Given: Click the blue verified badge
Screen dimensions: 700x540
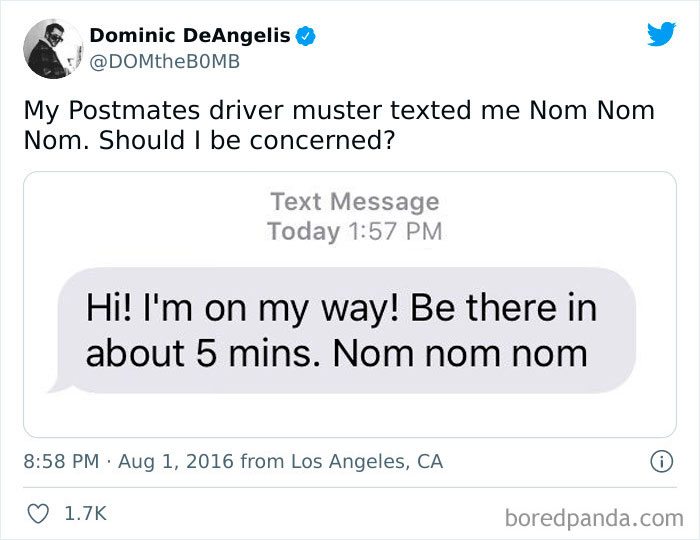Looking at the screenshot, I should pos(307,36).
